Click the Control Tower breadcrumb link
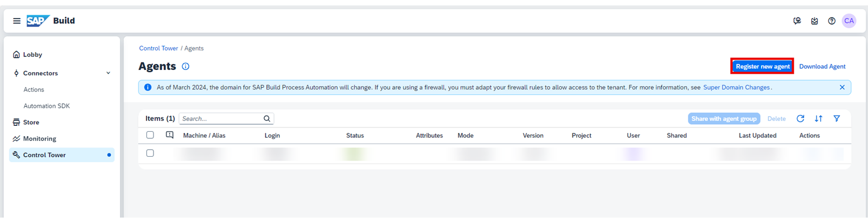868x223 pixels. (158, 48)
